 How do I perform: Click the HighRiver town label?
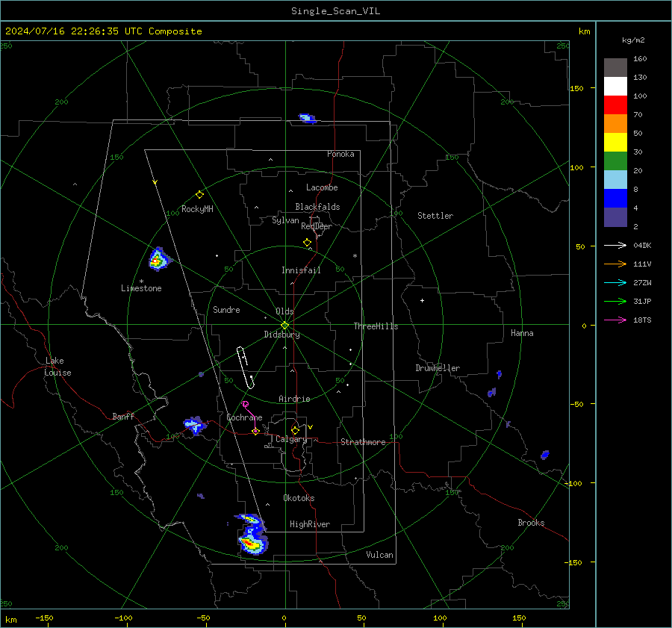[x=310, y=524]
